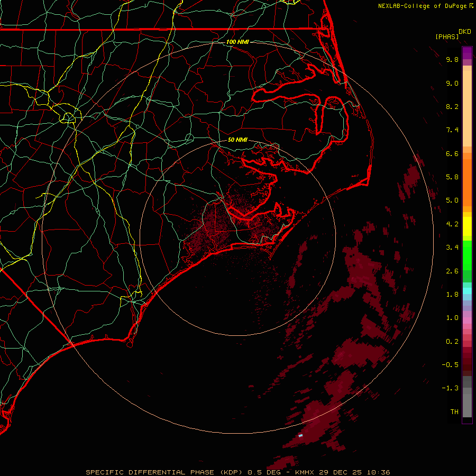This screenshot has width=476, height=476.
Task: Click the DKD [PHAS] legend title
Action: [453, 34]
